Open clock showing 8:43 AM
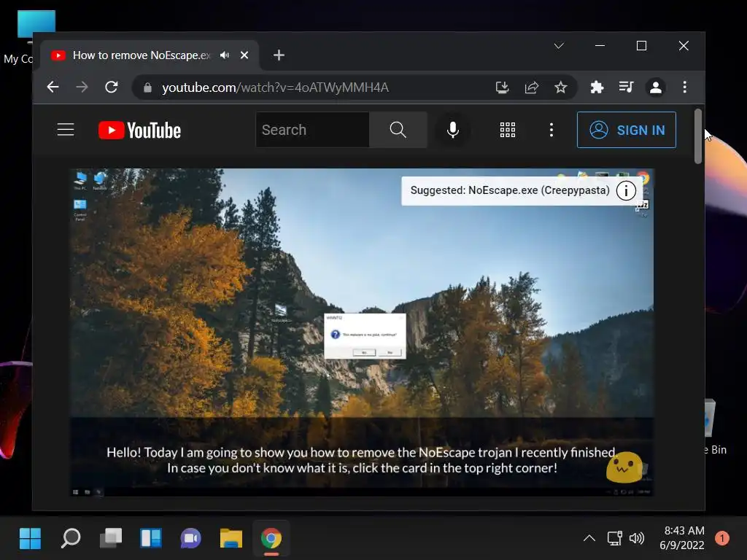Image resolution: width=747 pixels, height=560 pixels. (x=682, y=537)
